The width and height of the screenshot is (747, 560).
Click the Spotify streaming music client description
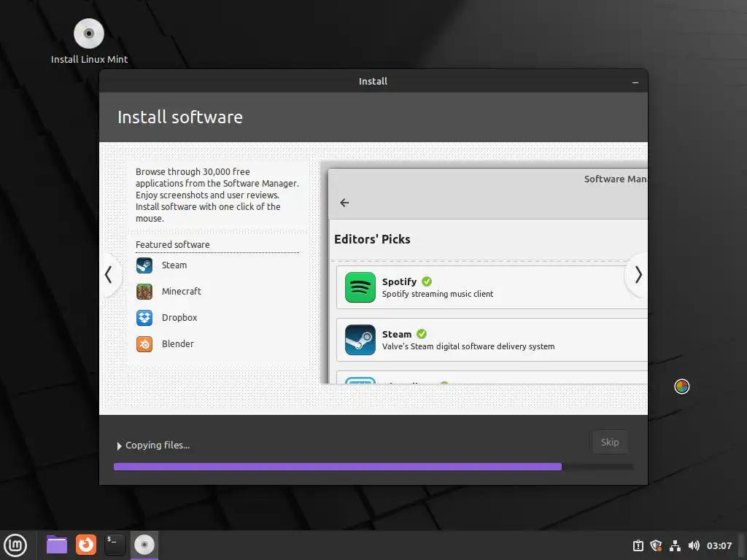pos(438,295)
